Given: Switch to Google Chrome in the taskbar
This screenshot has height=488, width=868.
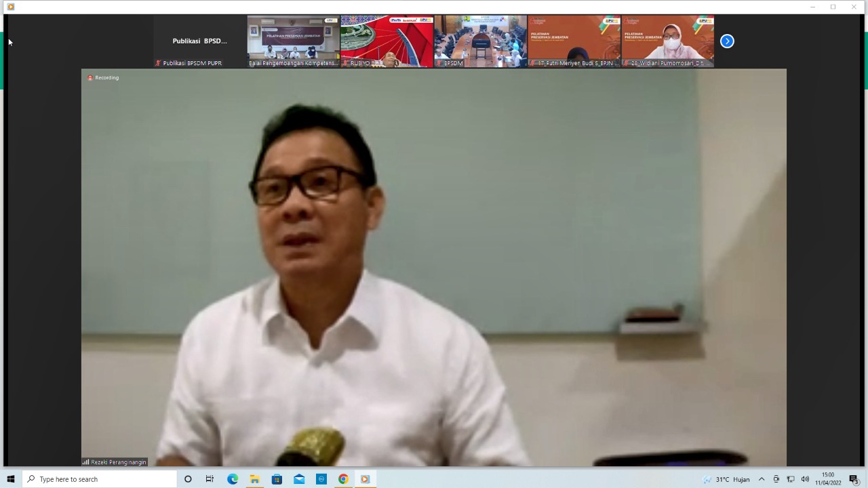Looking at the screenshot, I should pos(343,479).
